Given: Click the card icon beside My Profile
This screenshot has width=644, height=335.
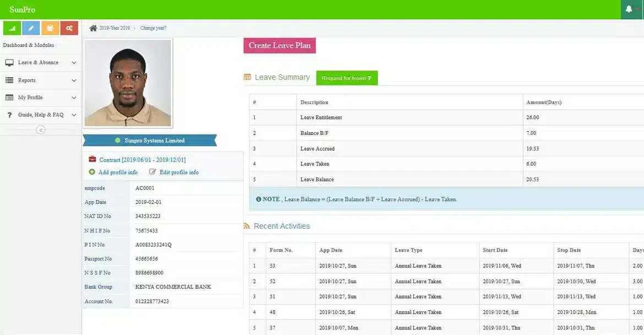Looking at the screenshot, I should tap(9, 98).
